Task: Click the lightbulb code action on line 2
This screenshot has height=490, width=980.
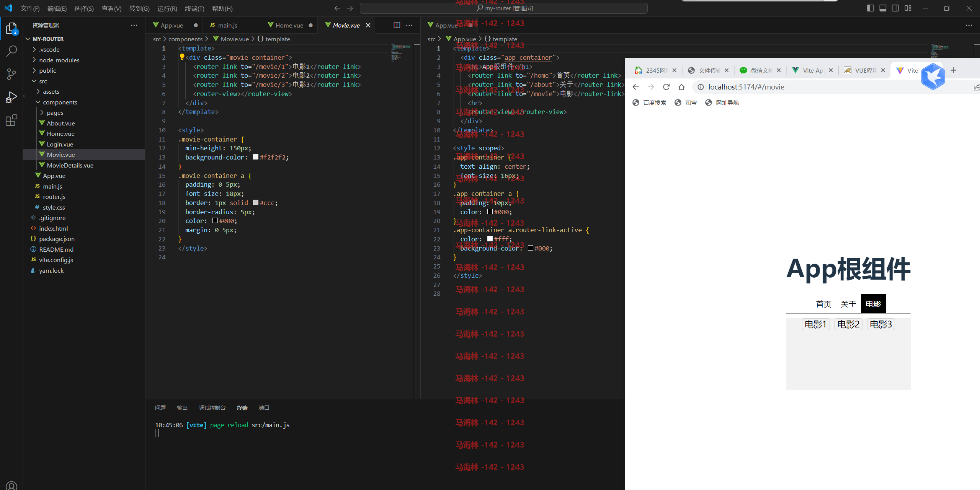Action: [182, 57]
